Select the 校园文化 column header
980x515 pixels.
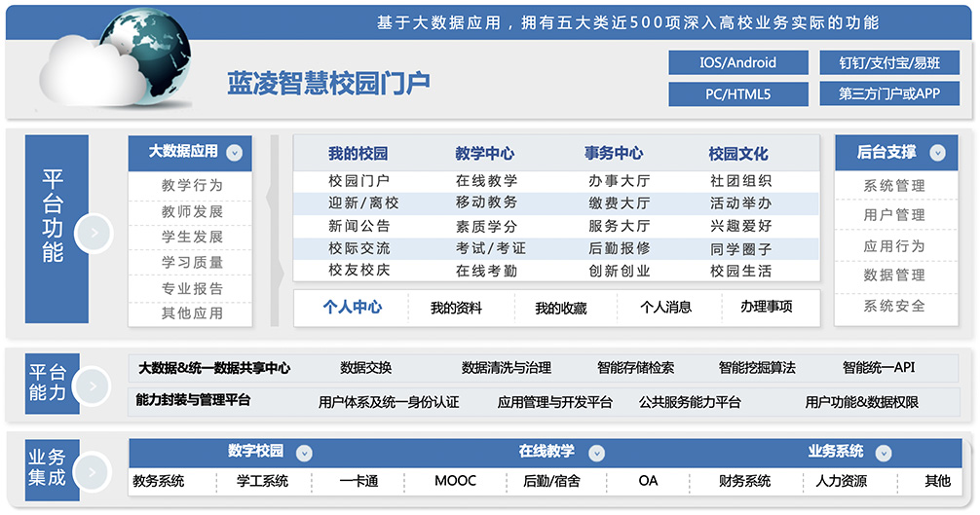point(738,154)
